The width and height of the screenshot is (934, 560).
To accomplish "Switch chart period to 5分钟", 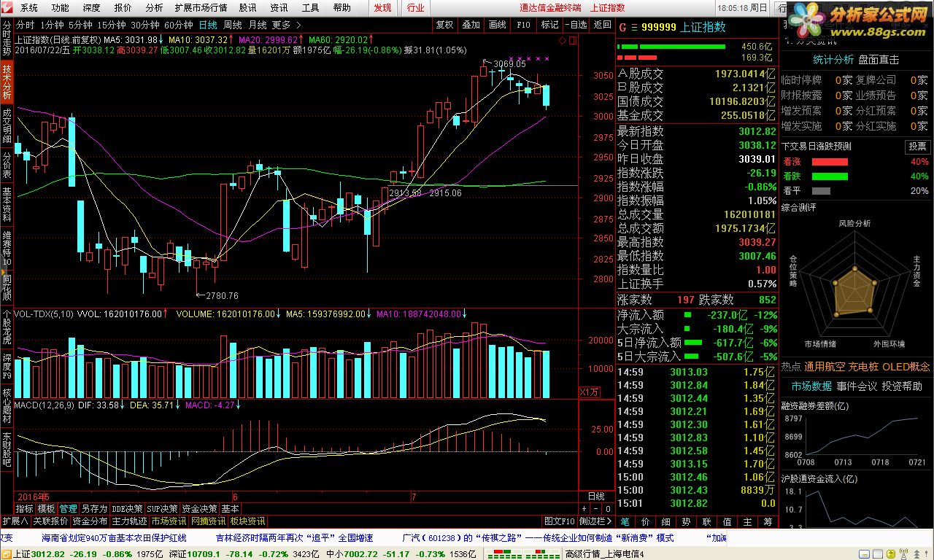I will (x=80, y=25).
